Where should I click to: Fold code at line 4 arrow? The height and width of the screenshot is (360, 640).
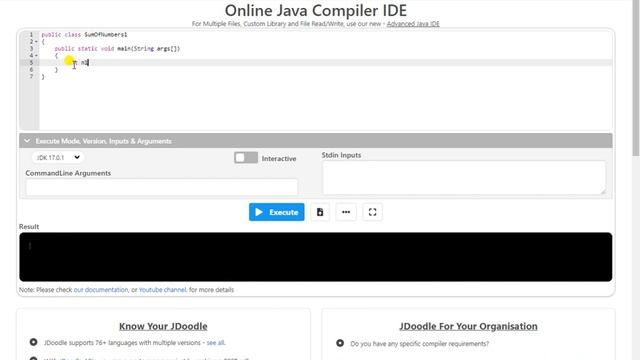click(36, 56)
